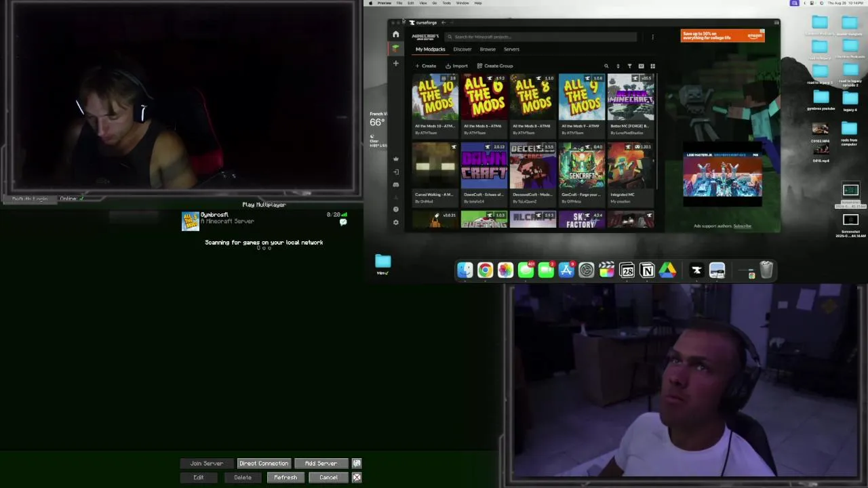Viewport: 868px width, 488px height.
Task: Switch to the grid view icon
Action: (652, 66)
